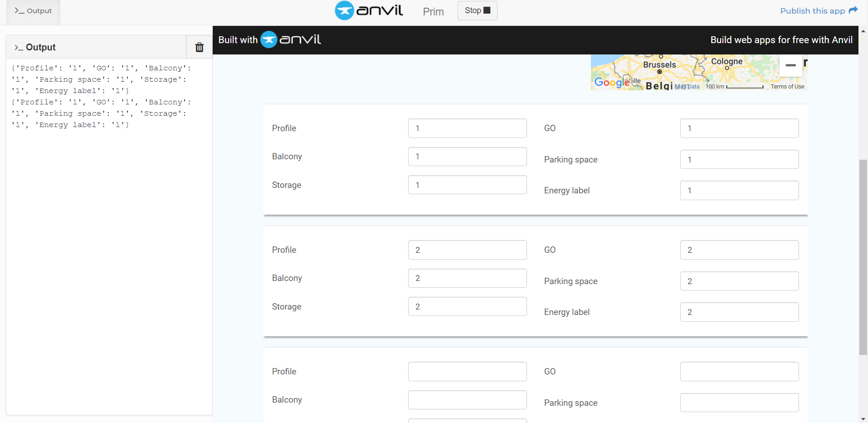
Task: Click the share arrow icon next to Publish
Action: pyautogui.click(x=854, y=10)
